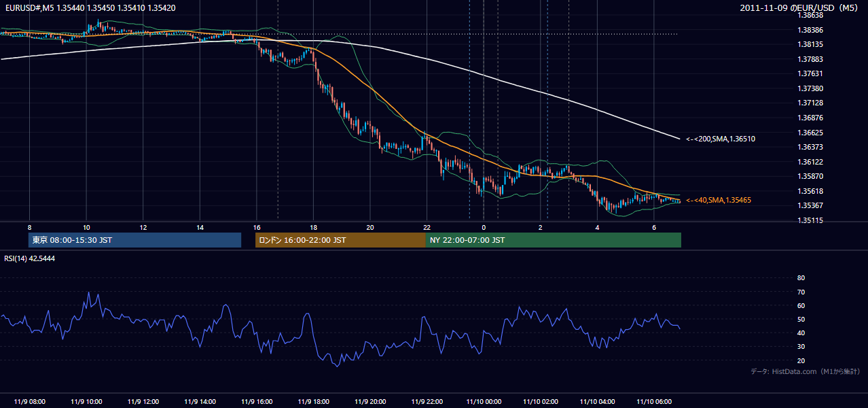Click the HistData.com data source credit
868x408 pixels.
pos(806,371)
